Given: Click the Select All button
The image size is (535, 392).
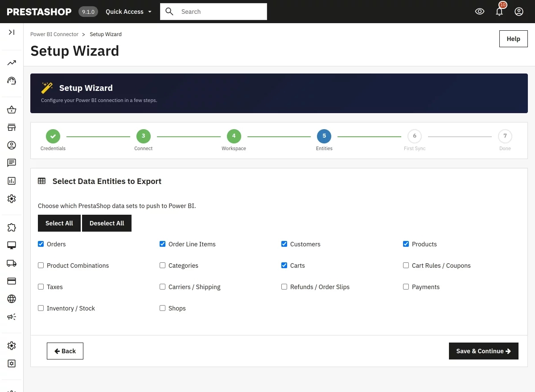Looking at the screenshot, I should point(59,223).
